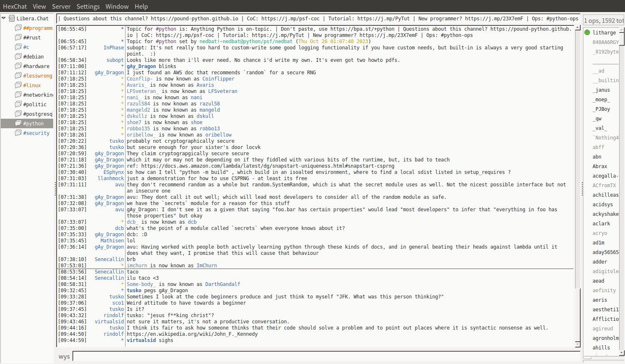
Task: Click nick sco1 at 09:37:06
Action: pyautogui.click(x=118, y=303)
